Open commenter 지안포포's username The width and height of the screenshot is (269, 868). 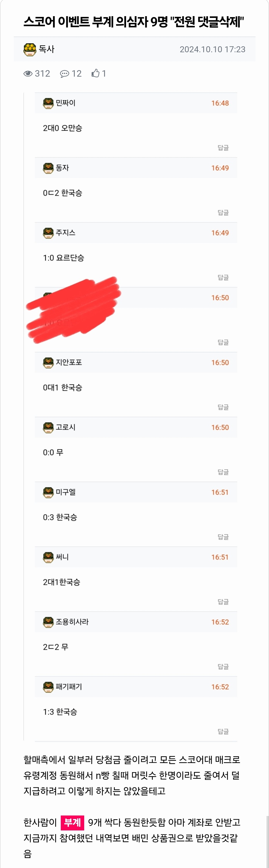69,362
